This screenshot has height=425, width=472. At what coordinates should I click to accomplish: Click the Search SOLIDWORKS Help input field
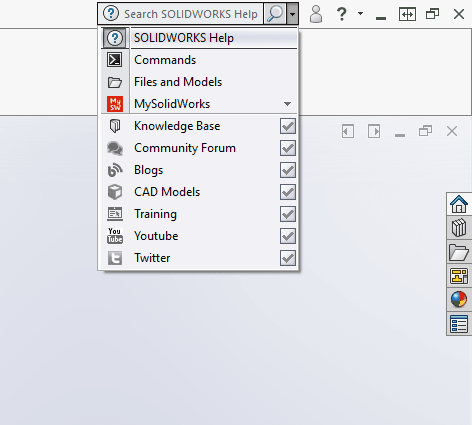coord(190,14)
